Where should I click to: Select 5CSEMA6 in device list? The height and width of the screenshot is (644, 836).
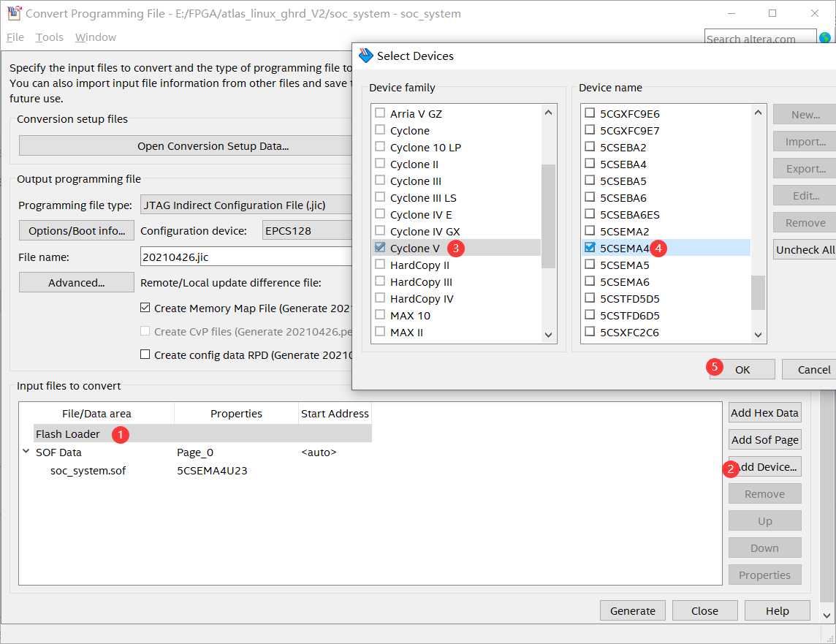click(x=624, y=281)
